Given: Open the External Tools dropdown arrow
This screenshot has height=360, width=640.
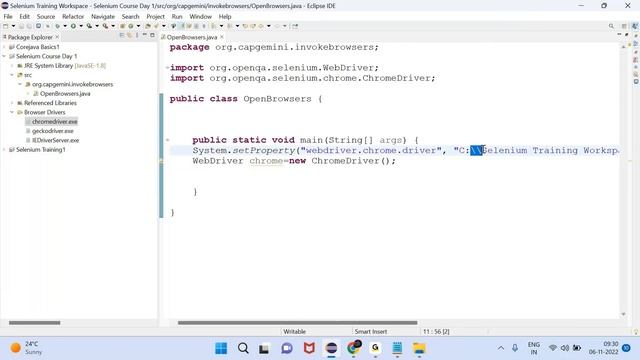Looking at the screenshot, I should coord(113,26).
